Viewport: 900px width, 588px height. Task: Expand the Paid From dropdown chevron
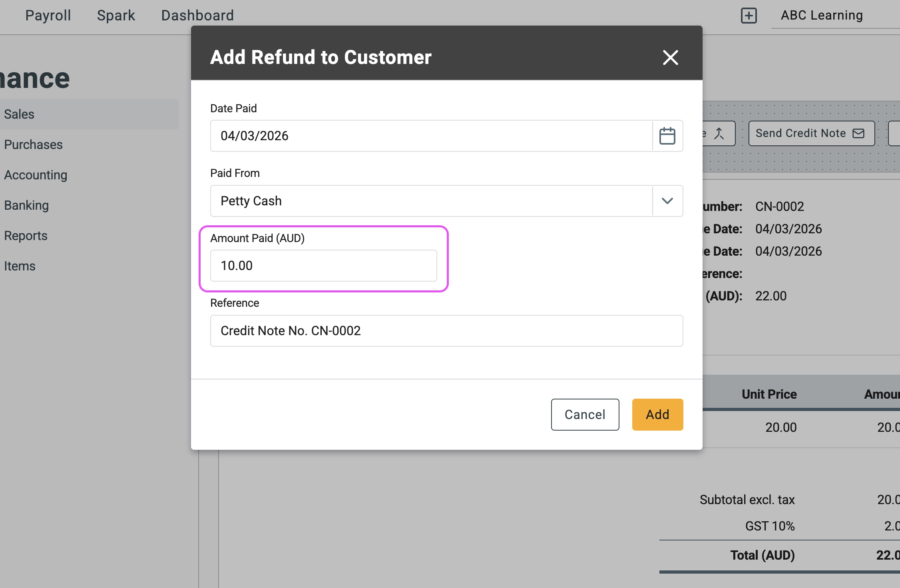667,201
